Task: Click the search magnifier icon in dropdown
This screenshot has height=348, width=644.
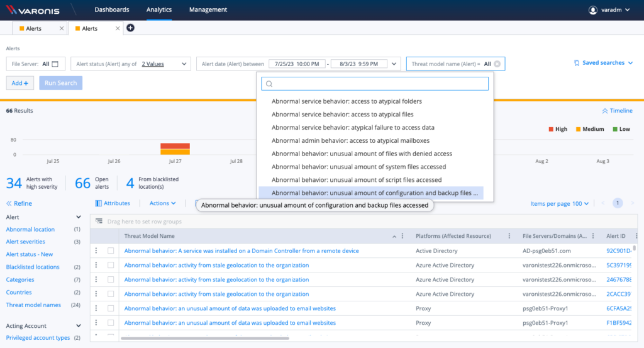Action: (269, 84)
